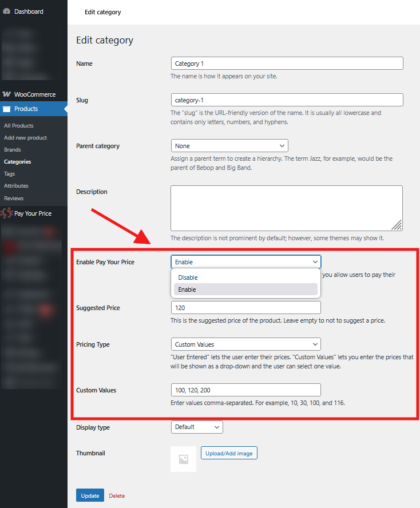420x508 pixels.
Task: Choose Enable option in dropdown list
Action: tap(245, 289)
